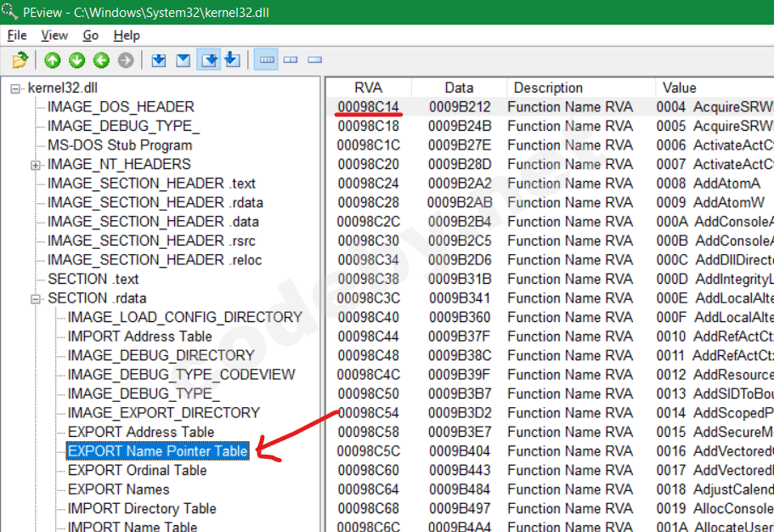
Task: Select IMAGE_DEBUG_TYPE_CODEVIEW tree item
Action: coord(182,375)
